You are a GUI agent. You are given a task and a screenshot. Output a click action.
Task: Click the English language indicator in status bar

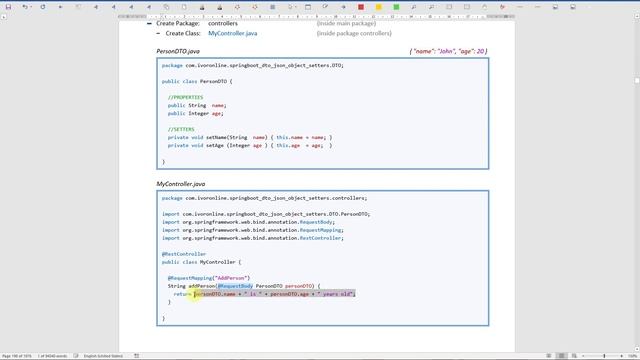103,356
